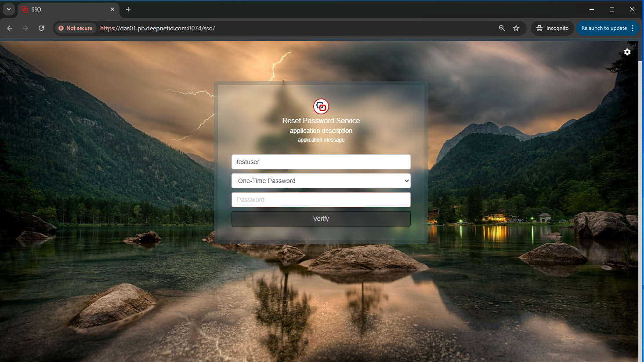The width and height of the screenshot is (644, 362).
Task: Open the zoom magnifier in address bar
Action: (502, 28)
